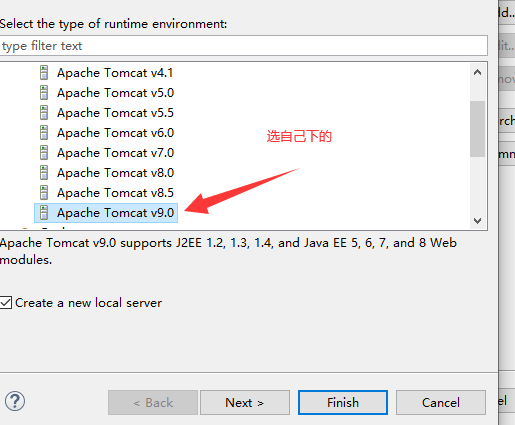Click the server icon beside Apache Tomcat v6.0
Viewport: 515px width, 425px height.
pos(44,133)
